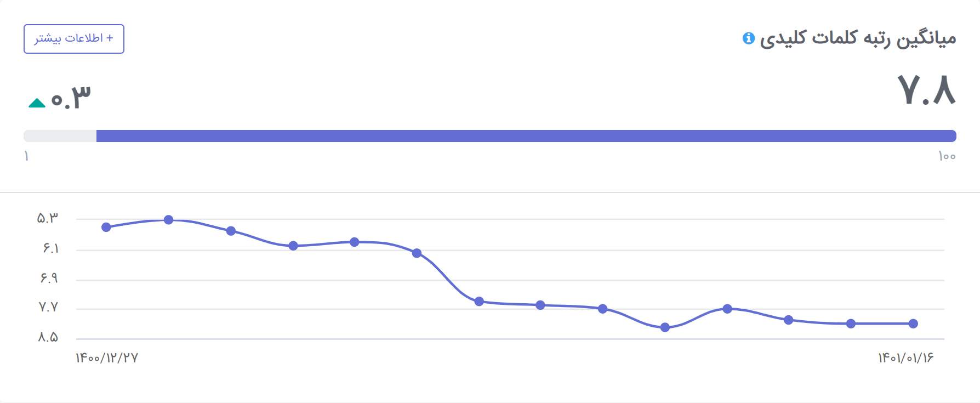Click the second-to-last data point
The height and width of the screenshot is (403, 980).
pos(851,323)
